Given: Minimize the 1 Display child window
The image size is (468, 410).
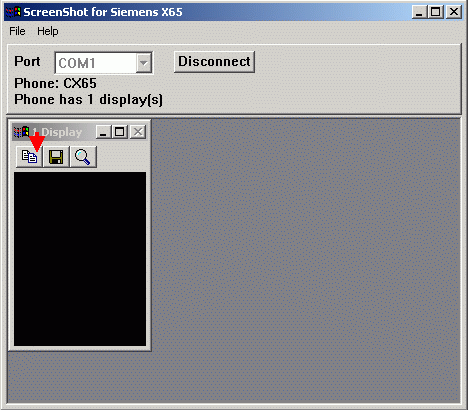Looking at the screenshot, I should 104,132.
